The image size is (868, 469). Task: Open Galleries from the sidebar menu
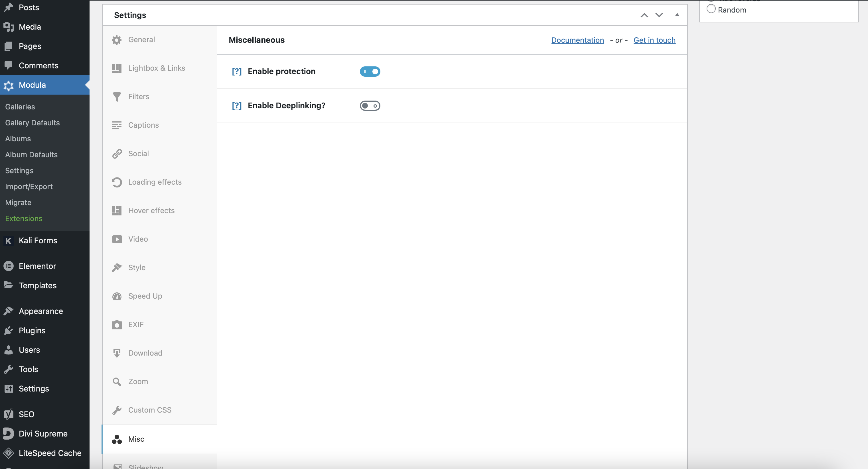point(20,106)
